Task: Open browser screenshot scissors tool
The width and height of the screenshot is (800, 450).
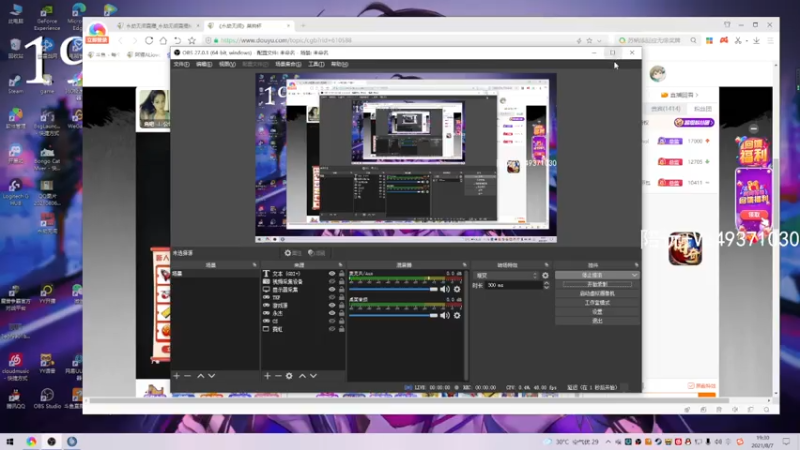Action: 738,40
